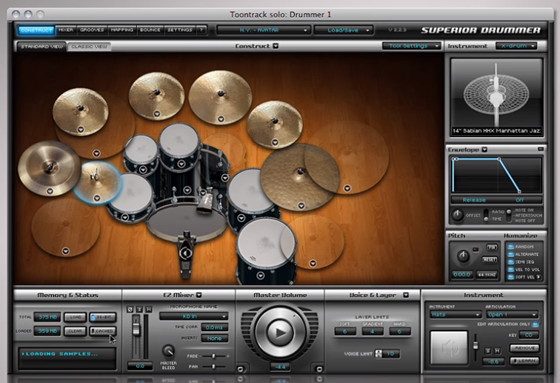Click the Pitch Reset button
Viewport: 560px width, 383px height.
click(489, 259)
